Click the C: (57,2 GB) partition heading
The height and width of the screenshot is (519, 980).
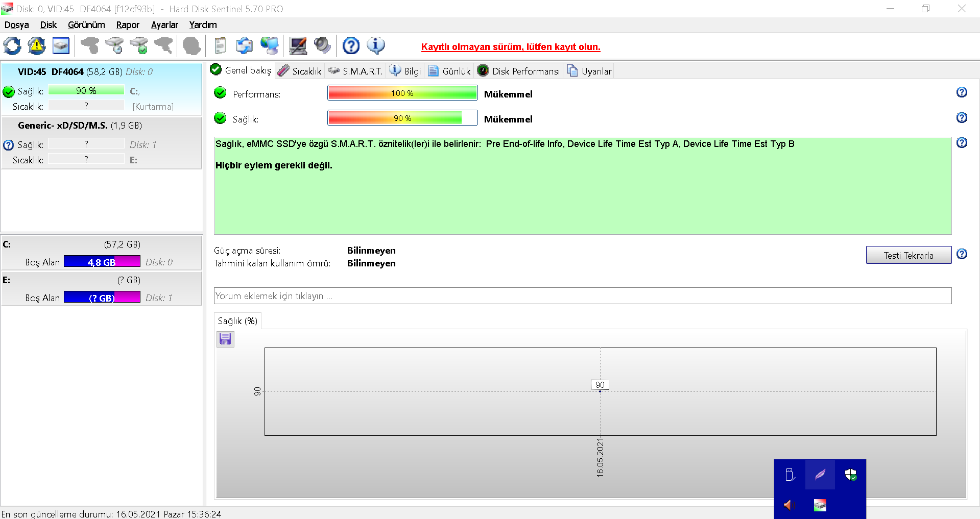[71, 244]
